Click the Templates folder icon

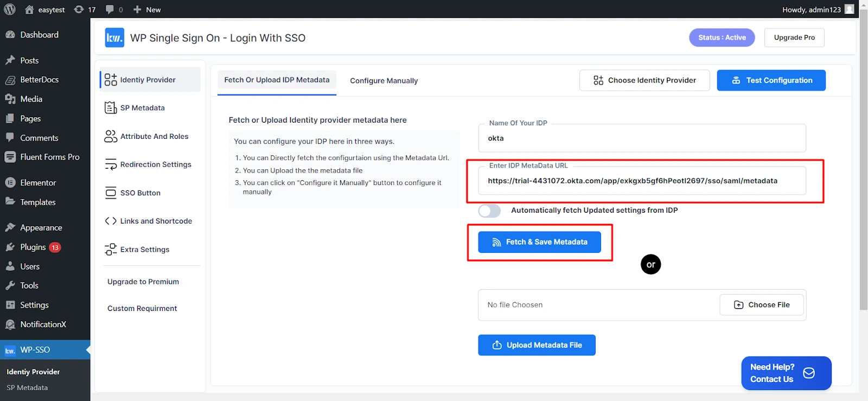(x=10, y=201)
